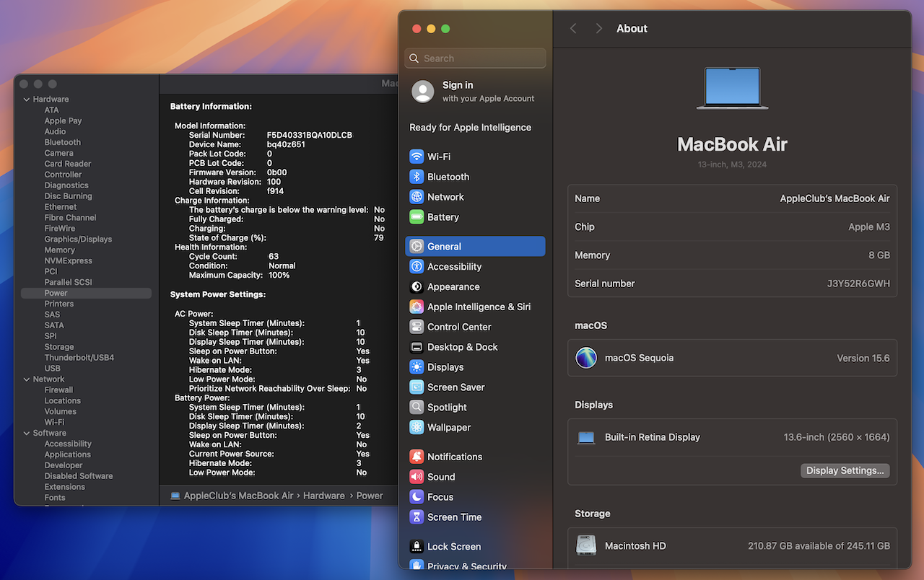
Task: Click the Control Center icon
Action: 417,327
